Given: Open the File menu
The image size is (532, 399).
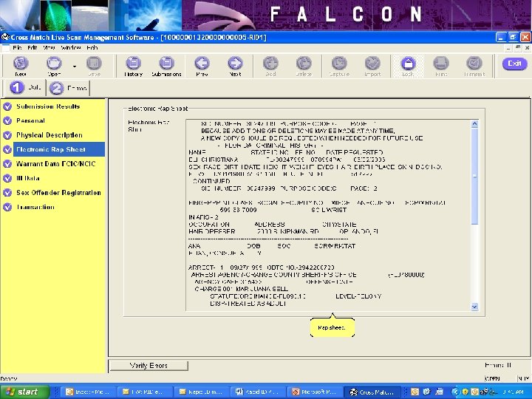Looking at the screenshot, I should (17, 47).
